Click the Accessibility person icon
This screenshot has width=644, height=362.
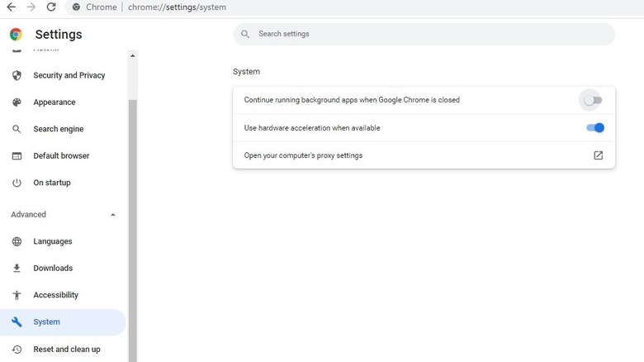pos(17,295)
